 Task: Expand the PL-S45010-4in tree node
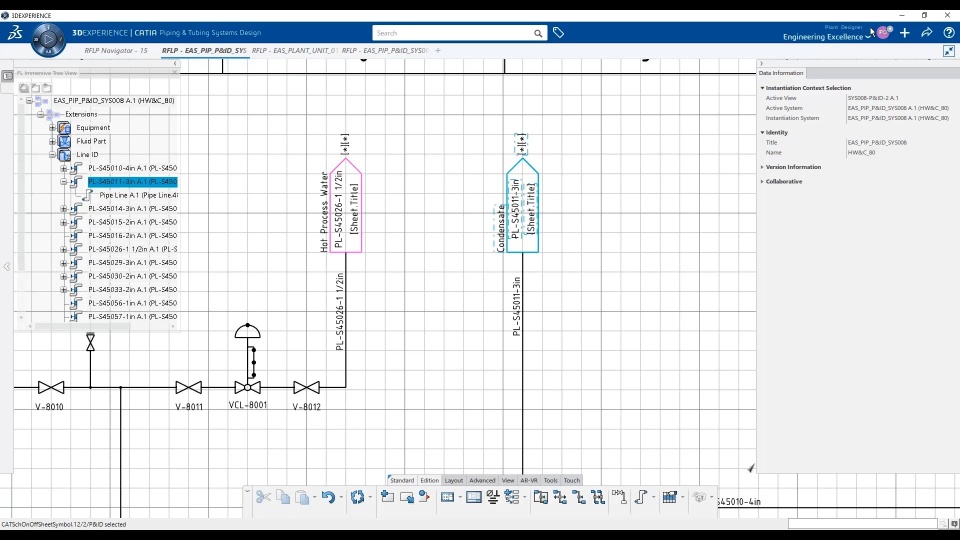(64, 168)
